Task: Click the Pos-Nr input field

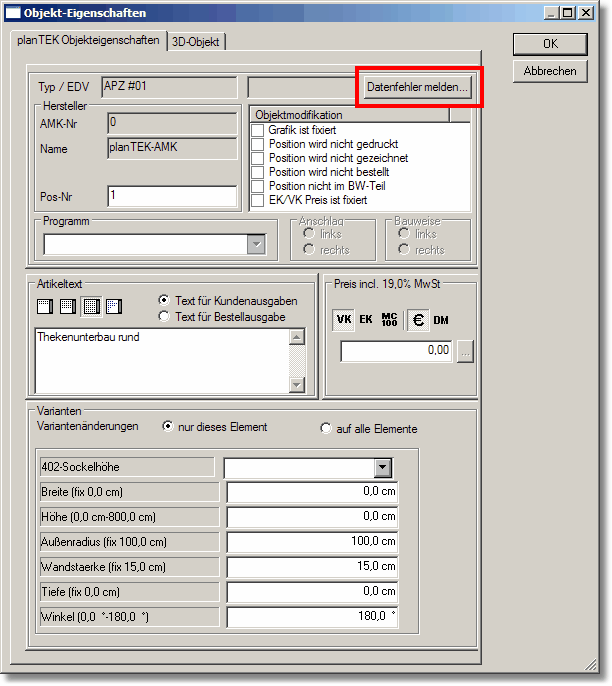Action: [x=171, y=196]
